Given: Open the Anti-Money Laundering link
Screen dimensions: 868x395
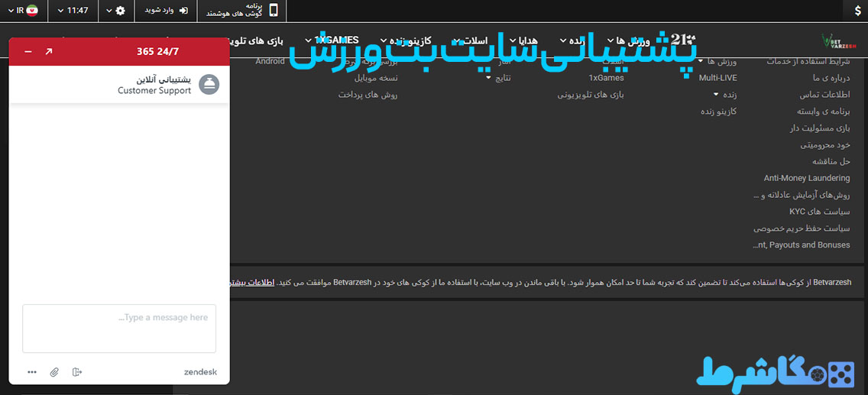Looking at the screenshot, I should pos(807,178).
